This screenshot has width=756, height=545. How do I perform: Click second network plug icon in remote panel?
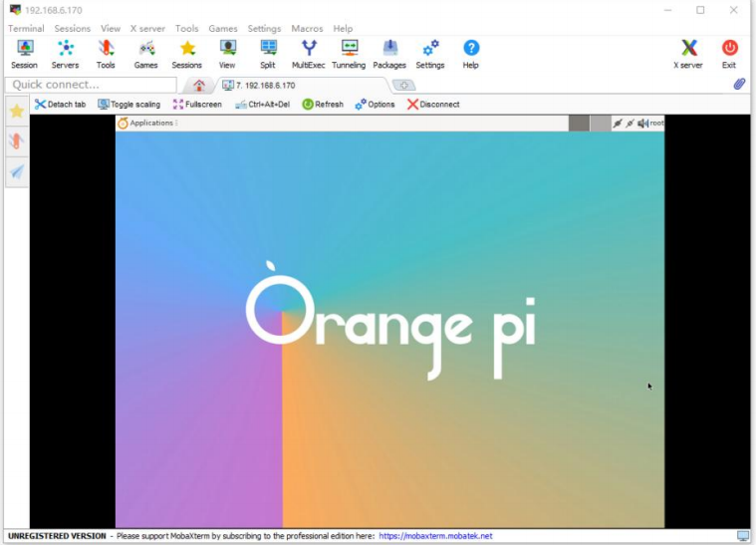click(x=630, y=124)
